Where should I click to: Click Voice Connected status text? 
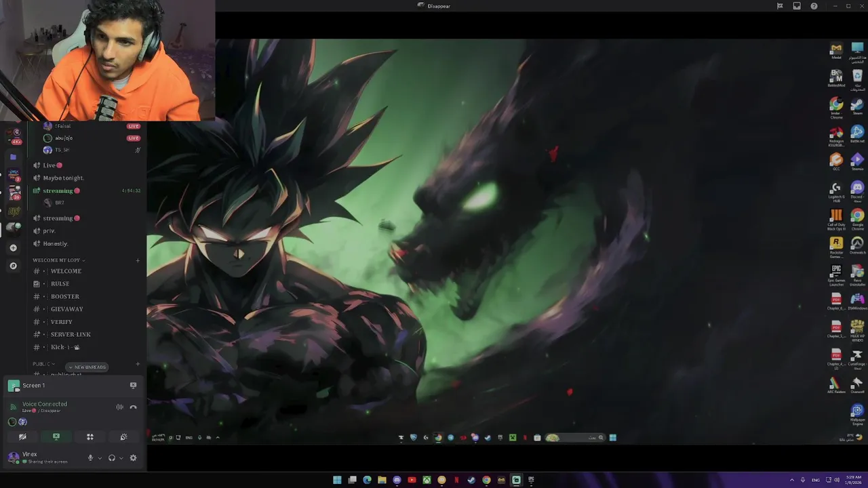45,404
